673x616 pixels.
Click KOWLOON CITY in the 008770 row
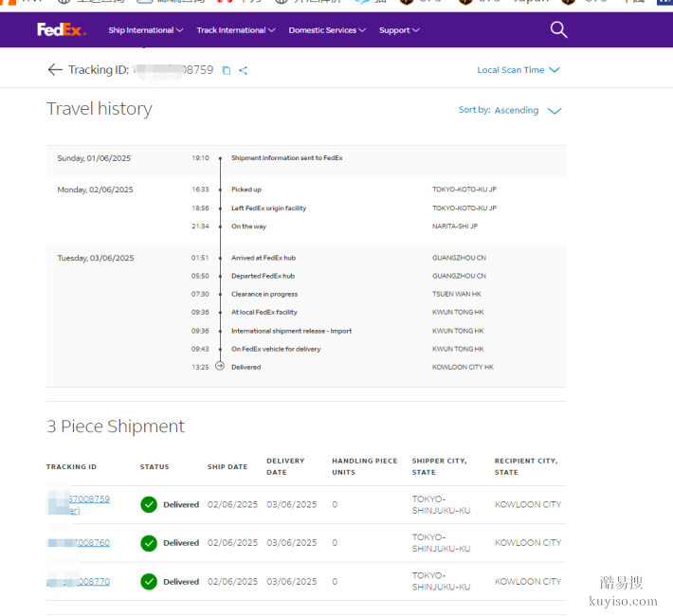tap(528, 582)
